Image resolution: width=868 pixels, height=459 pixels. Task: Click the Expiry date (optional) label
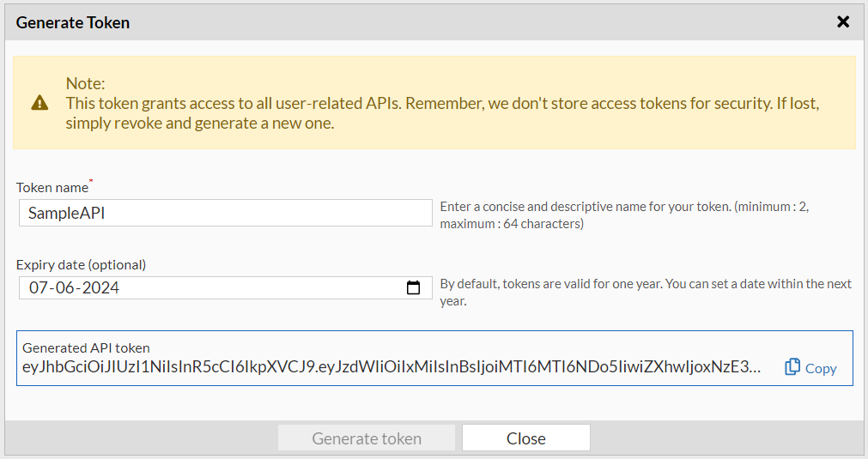tap(81, 264)
